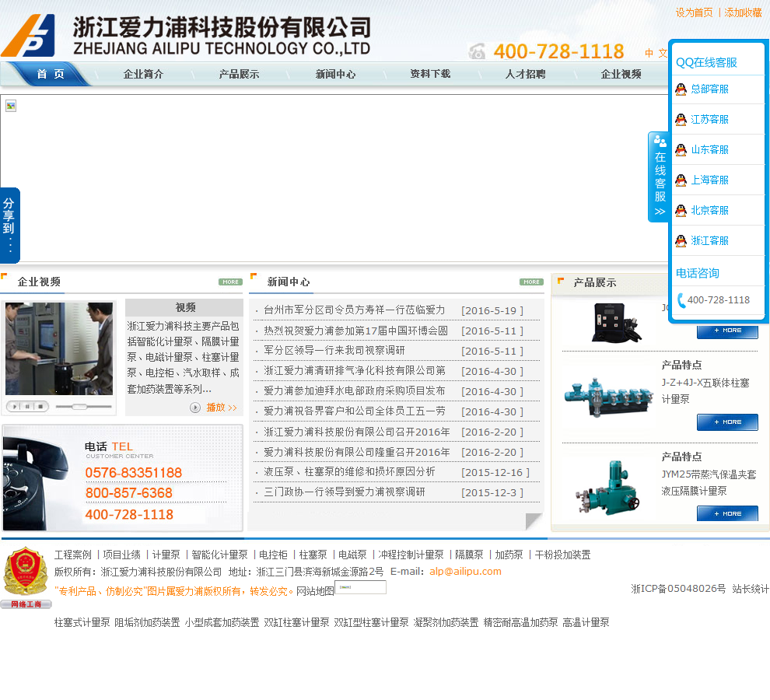770x700 pixels.
Task: Click the black metering pump product thumbnail
Action: (616, 322)
